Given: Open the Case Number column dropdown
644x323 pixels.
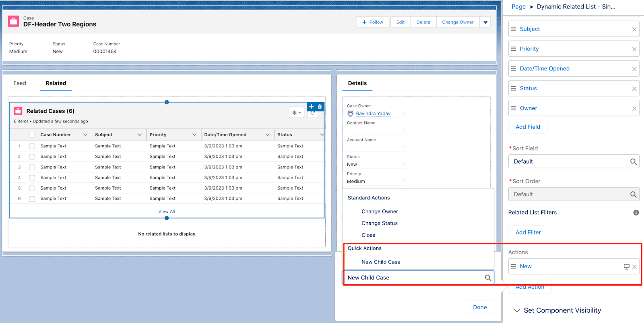Looking at the screenshot, I should [x=85, y=135].
